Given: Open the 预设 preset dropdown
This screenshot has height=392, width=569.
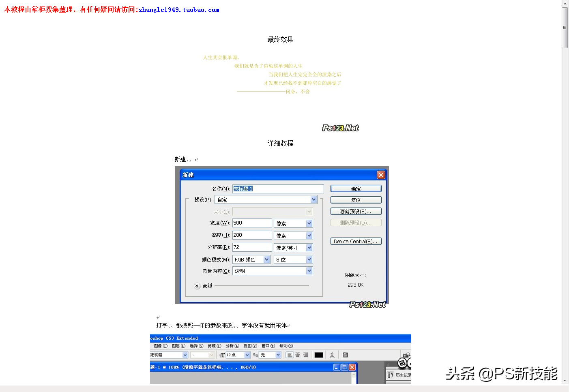Looking at the screenshot, I should coord(313,199).
